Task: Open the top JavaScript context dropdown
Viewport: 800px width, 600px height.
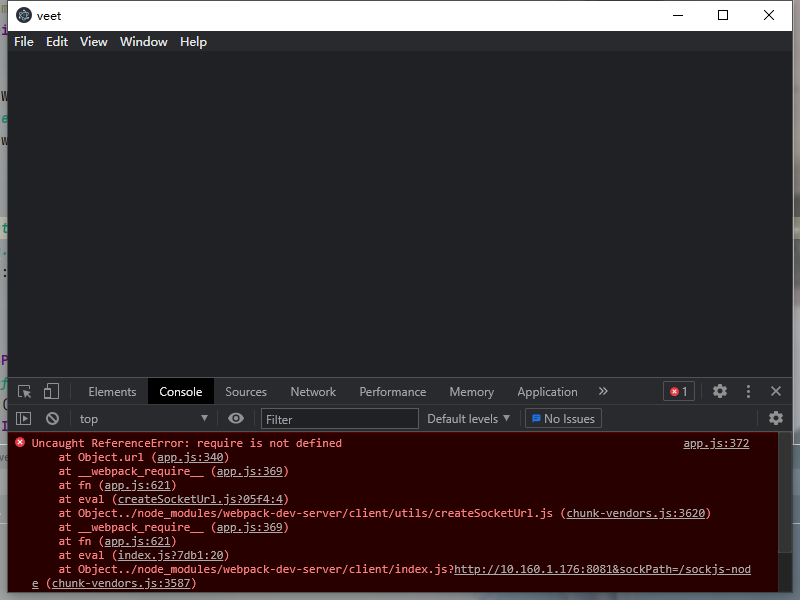Action: pyautogui.click(x=143, y=419)
